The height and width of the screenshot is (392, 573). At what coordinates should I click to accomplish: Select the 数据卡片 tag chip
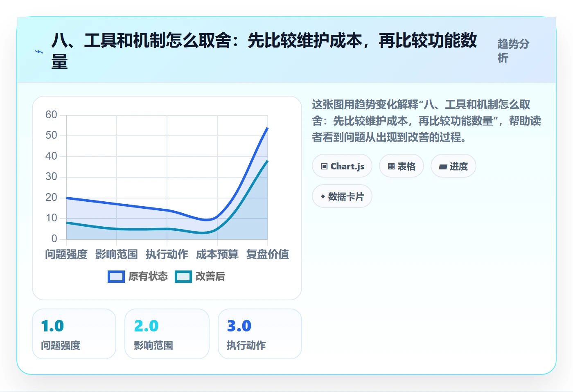point(342,196)
